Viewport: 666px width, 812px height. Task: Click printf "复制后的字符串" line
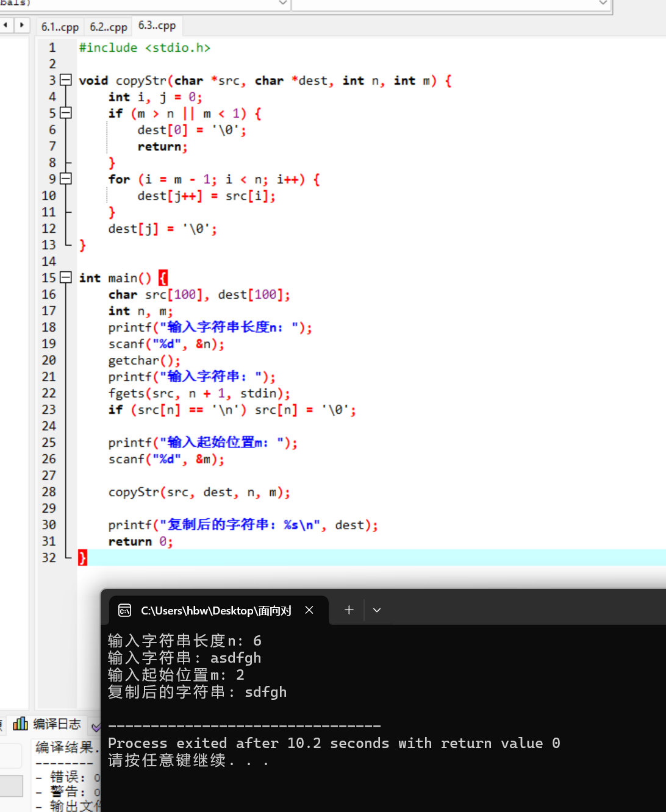pos(243,525)
